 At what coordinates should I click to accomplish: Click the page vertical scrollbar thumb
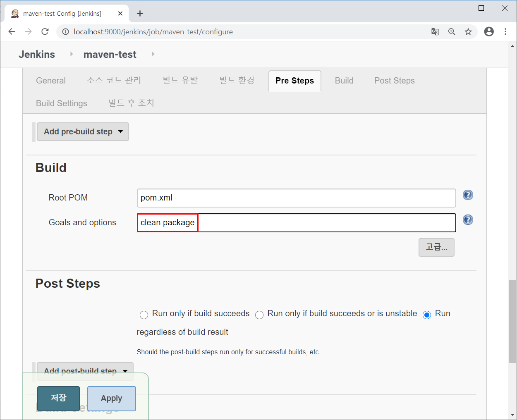512,321
